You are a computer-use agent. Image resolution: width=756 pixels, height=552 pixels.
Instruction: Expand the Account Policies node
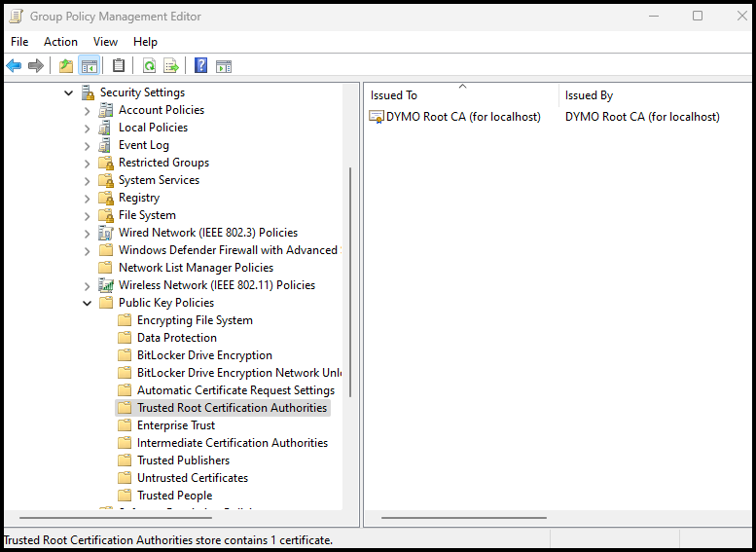coord(88,111)
